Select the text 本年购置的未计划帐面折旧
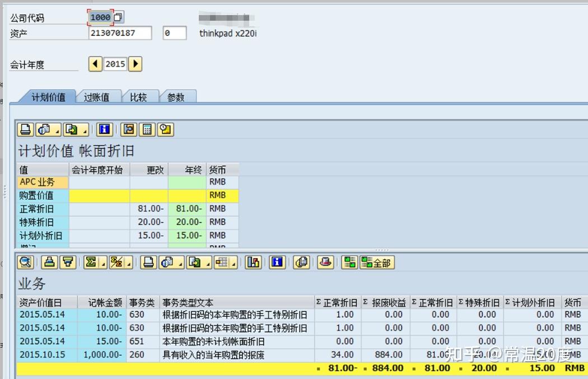 click(x=213, y=341)
